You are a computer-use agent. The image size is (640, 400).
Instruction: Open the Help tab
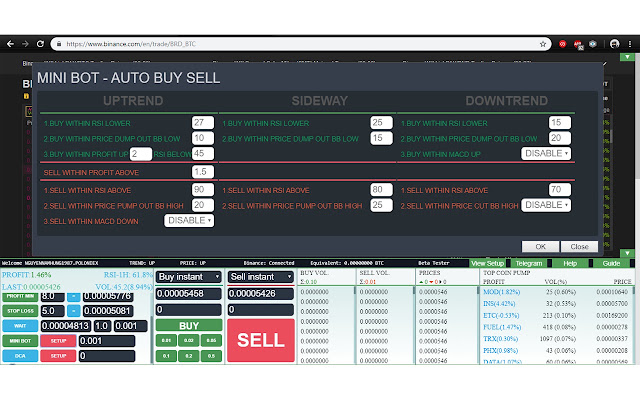pyautogui.click(x=570, y=263)
